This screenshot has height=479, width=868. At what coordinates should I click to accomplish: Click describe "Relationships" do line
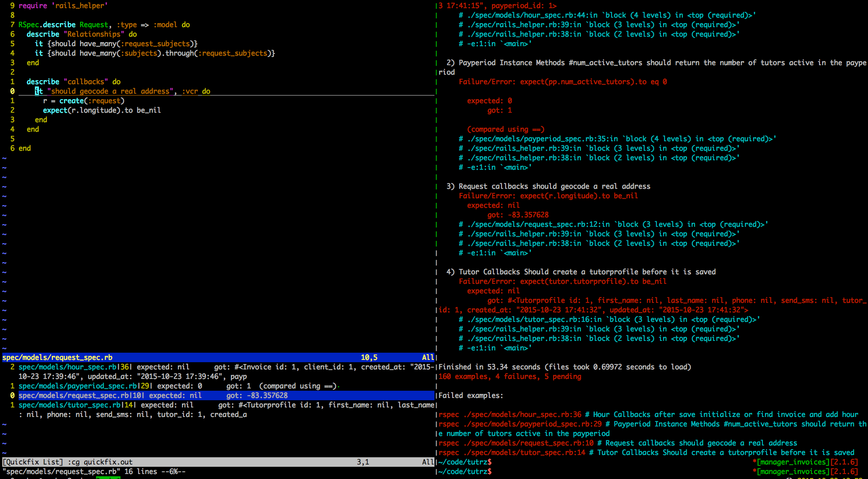82,34
